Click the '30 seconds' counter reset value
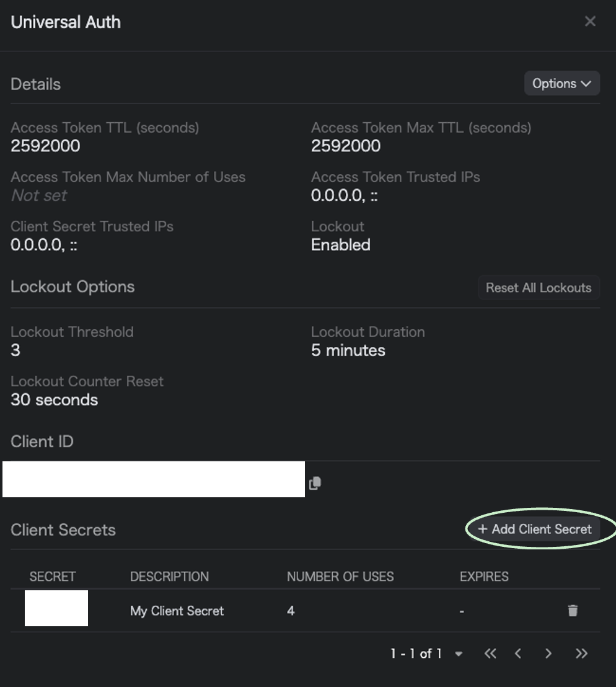The height and width of the screenshot is (687, 616). tap(55, 400)
